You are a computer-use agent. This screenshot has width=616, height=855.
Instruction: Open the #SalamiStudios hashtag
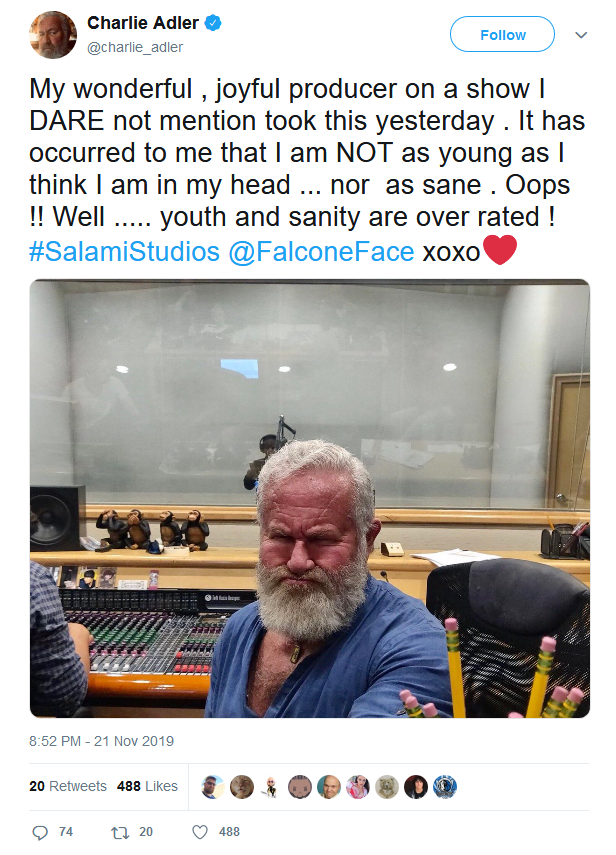[124, 251]
